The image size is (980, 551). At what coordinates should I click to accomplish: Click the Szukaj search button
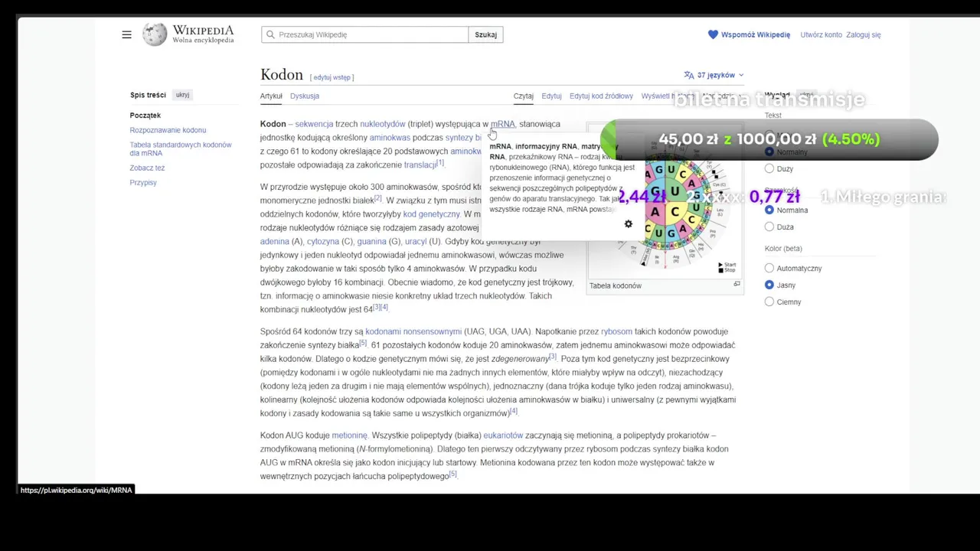[x=485, y=34]
